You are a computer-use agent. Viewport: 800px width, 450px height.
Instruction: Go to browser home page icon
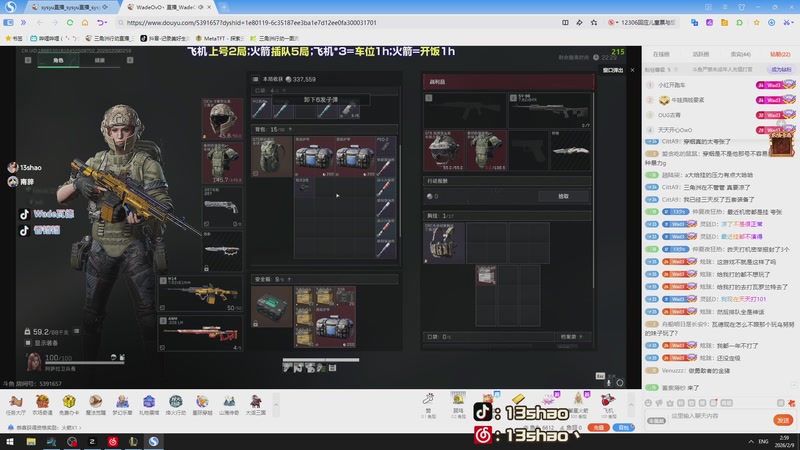click(x=85, y=22)
